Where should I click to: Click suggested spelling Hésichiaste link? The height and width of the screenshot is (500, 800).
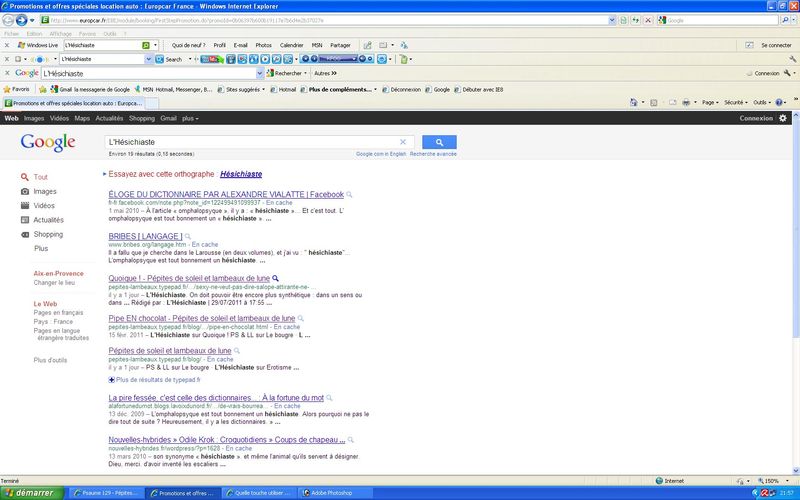click(x=241, y=174)
